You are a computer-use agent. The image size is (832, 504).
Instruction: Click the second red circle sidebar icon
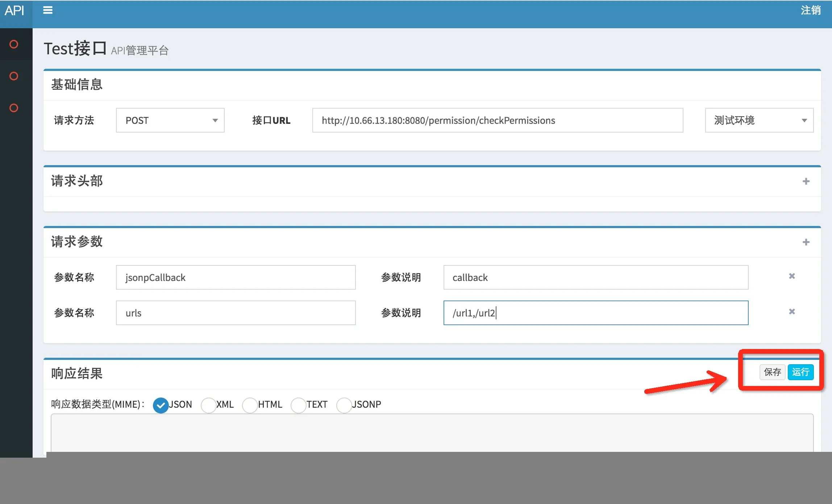click(x=14, y=76)
